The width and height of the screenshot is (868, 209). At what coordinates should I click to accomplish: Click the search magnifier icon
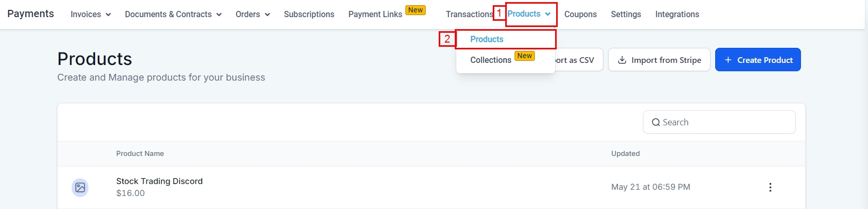656,123
